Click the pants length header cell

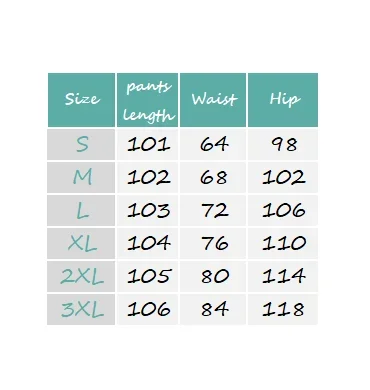tap(147, 100)
